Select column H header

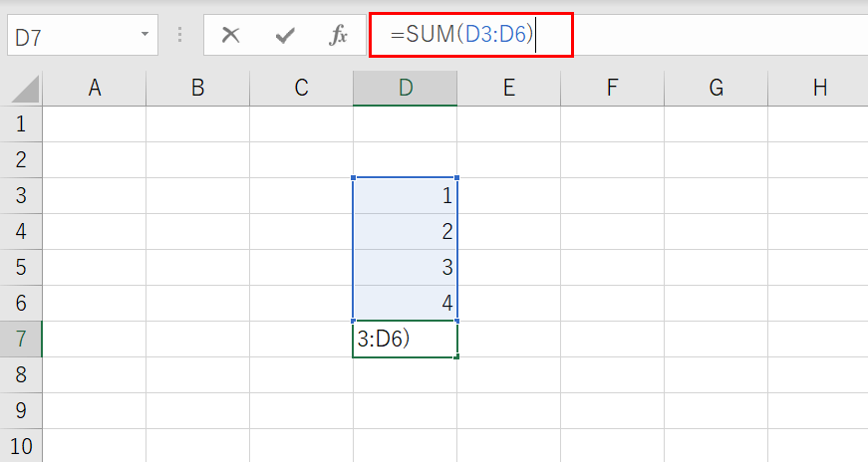[818, 88]
